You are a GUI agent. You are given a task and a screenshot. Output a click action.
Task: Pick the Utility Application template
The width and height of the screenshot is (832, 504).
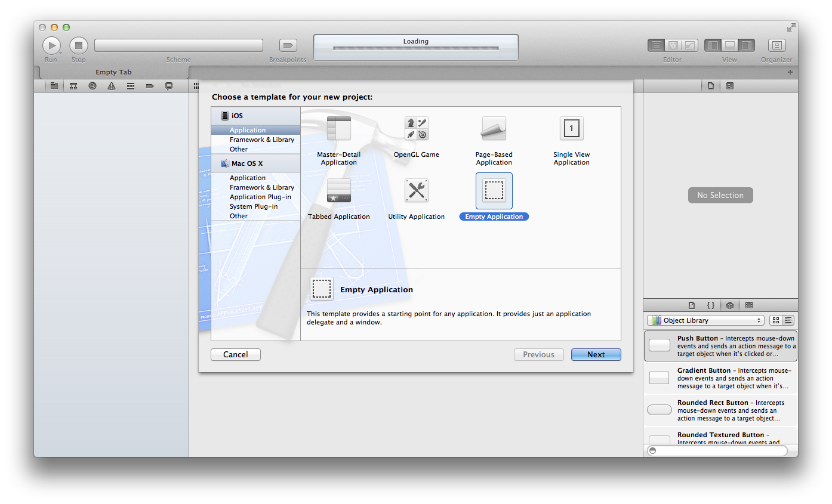pyautogui.click(x=417, y=199)
